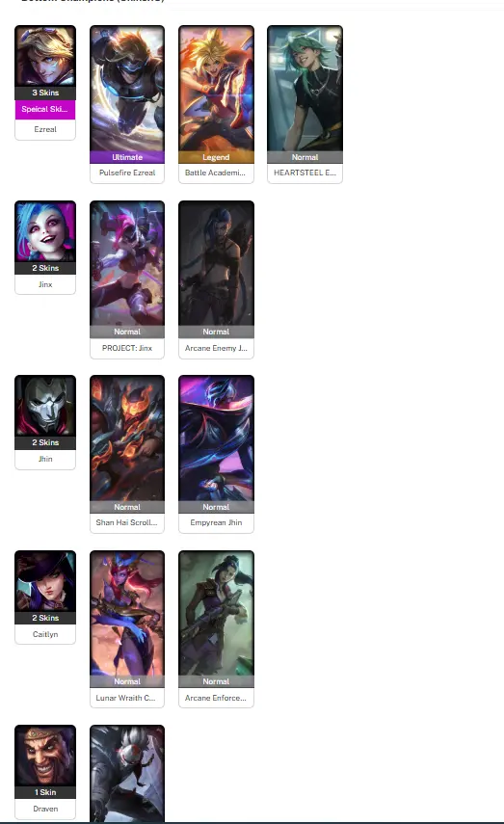The image size is (504, 824).
Task: Open the Draven champion portrait
Action: pos(45,756)
